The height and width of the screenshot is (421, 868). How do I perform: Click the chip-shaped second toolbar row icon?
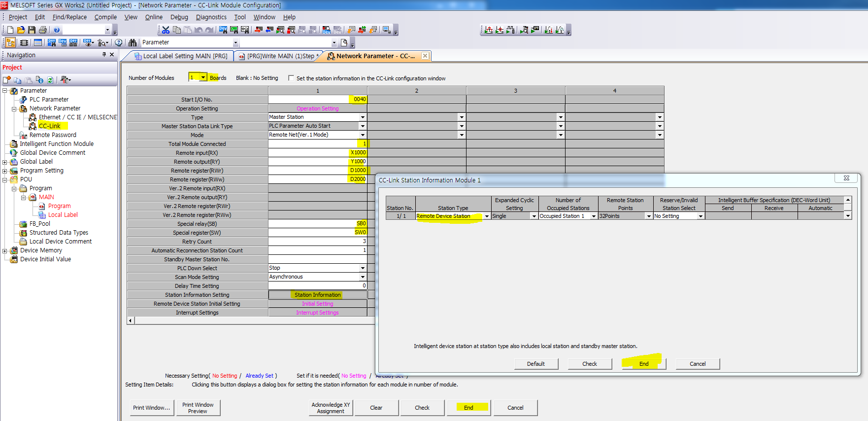coord(24,43)
